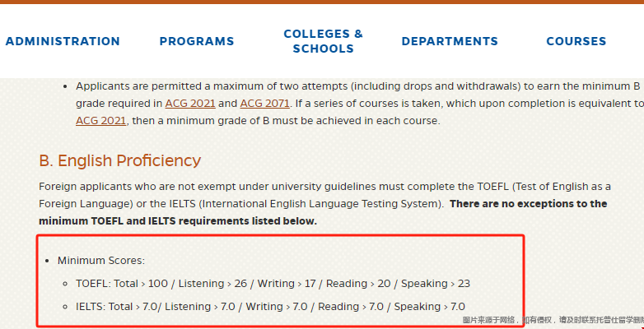644x329 pixels.
Task: Click the B. English Proficiency heading
Action: pos(120,161)
